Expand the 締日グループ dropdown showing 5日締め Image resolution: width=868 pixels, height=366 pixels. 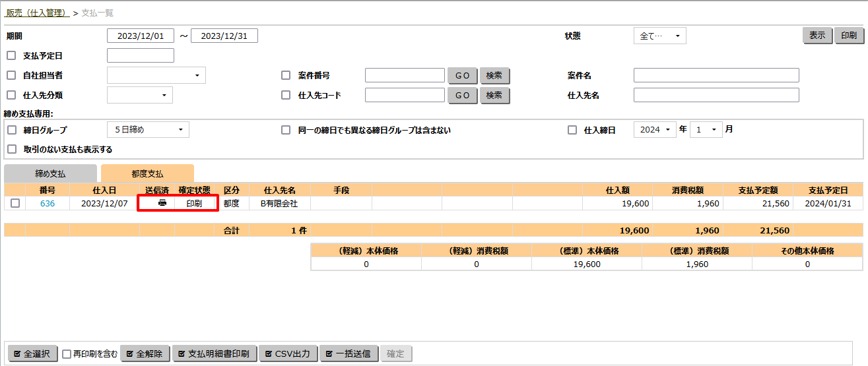148,130
